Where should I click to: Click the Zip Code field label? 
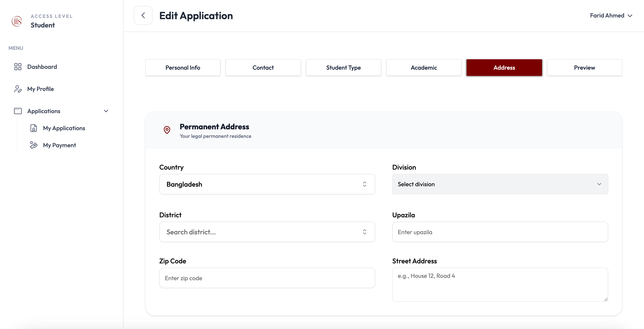[172, 261]
